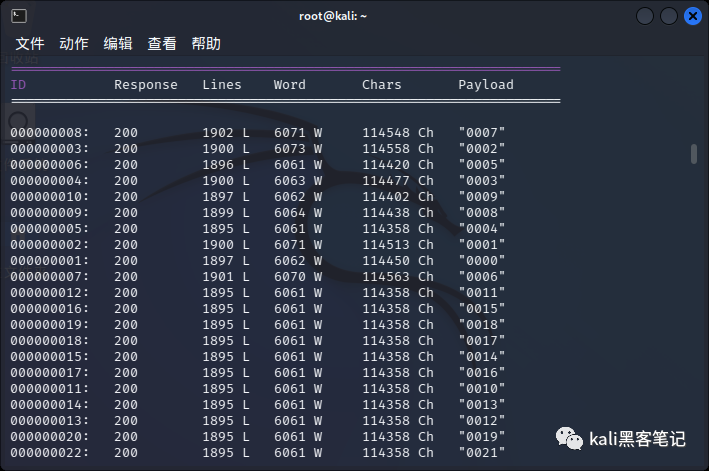Click lines value 1901 L

(226, 276)
